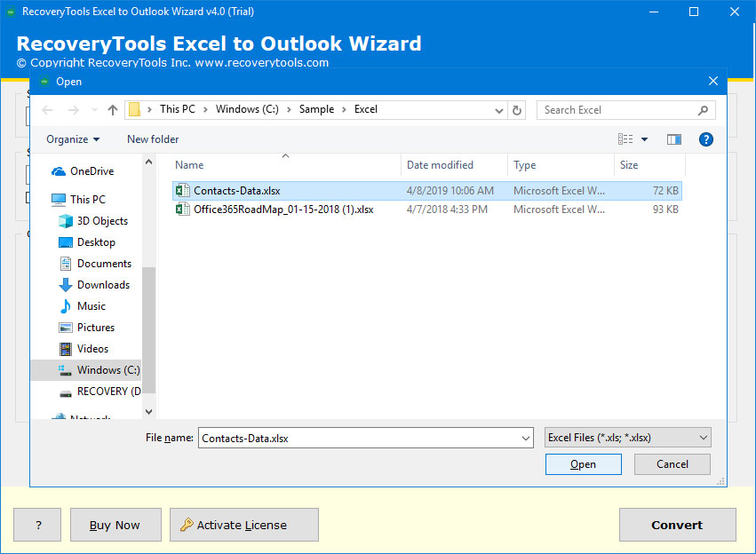
Task: Open Excel Files type filter dropdown
Action: coord(627,438)
